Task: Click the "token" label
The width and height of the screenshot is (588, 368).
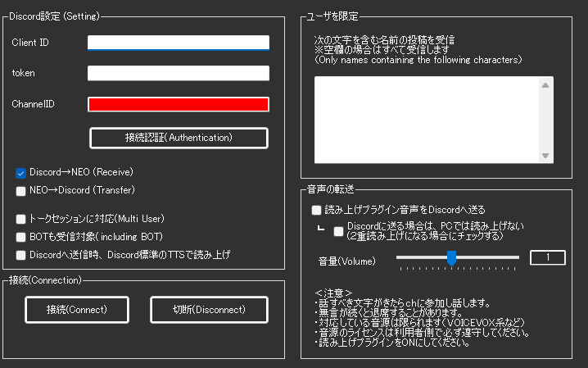Action: click(x=23, y=73)
